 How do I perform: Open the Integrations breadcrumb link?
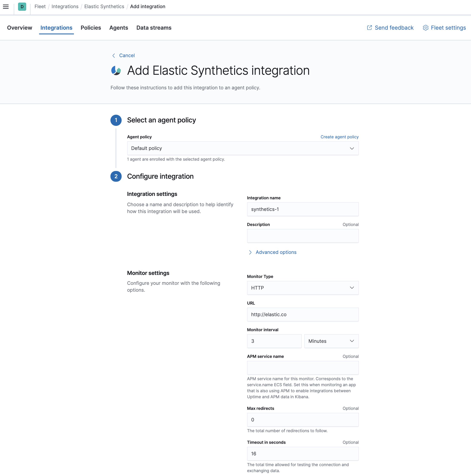tap(65, 6)
